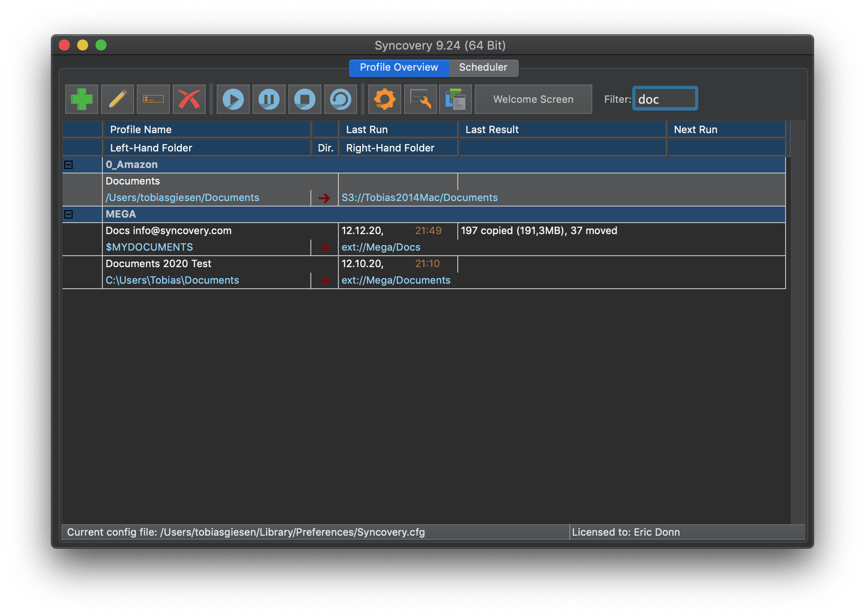
Task: Click the pencil Edit Profile icon
Action: 118,99
